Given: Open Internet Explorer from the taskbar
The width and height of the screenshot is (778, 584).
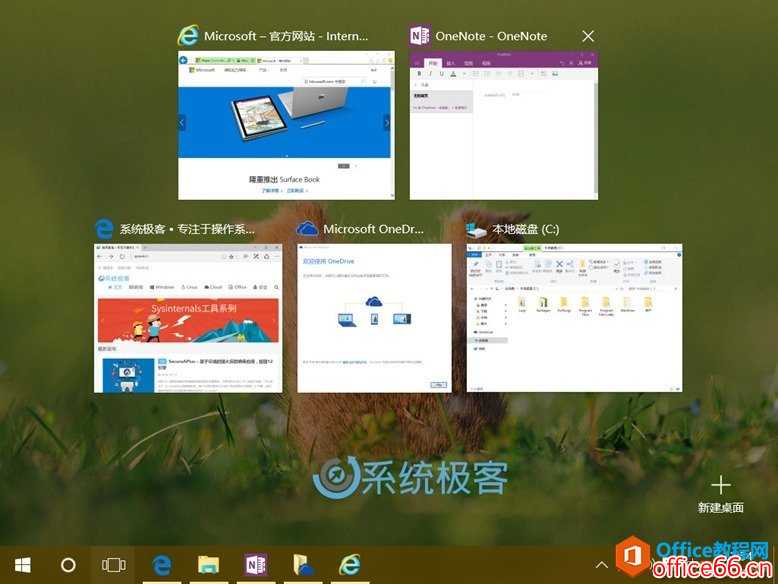Looking at the screenshot, I should click(349, 565).
